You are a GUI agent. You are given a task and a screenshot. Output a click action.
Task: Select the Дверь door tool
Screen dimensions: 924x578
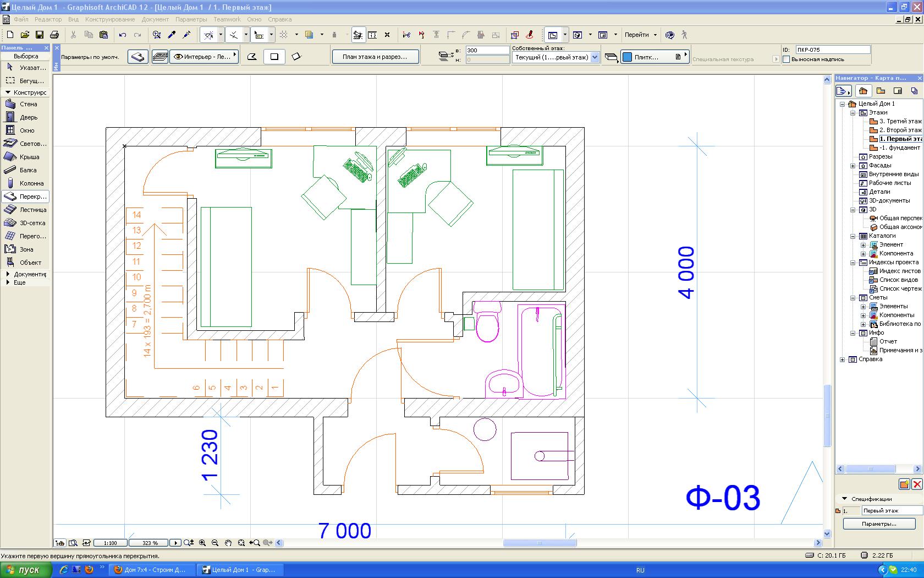coord(25,117)
